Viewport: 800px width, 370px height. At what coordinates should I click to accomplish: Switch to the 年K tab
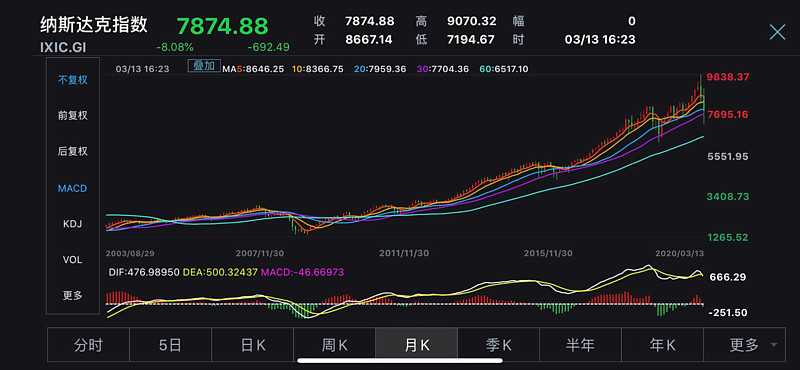tap(663, 345)
